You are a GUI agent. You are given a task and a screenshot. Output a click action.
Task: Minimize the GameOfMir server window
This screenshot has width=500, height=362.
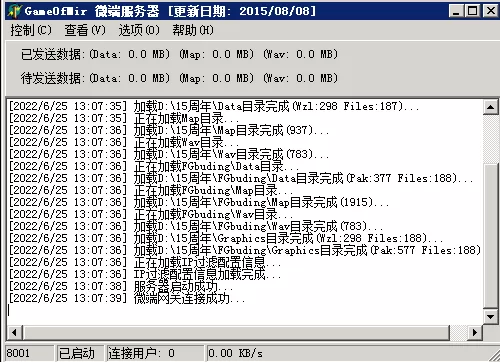click(x=456, y=11)
